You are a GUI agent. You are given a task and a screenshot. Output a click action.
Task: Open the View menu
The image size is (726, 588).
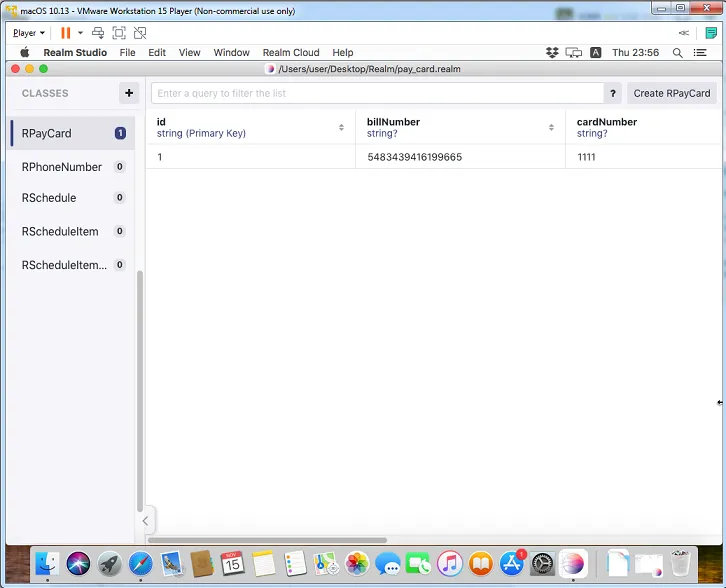189,52
